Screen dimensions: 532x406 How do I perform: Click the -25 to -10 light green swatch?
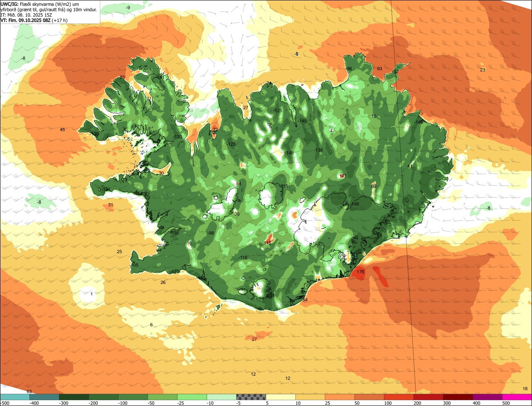[192, 397]
